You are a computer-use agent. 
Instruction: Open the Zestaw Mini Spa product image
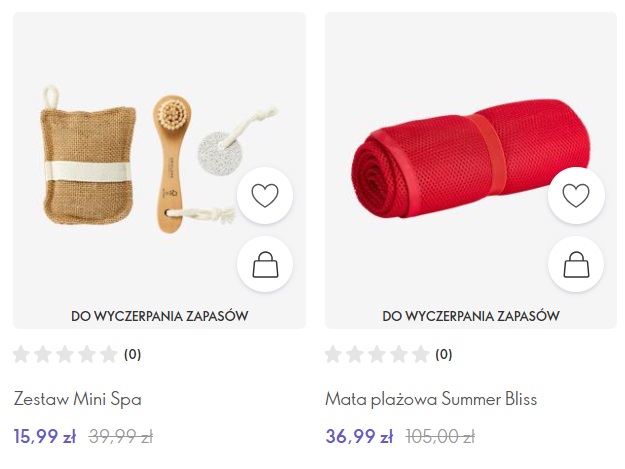pos(159,159)
